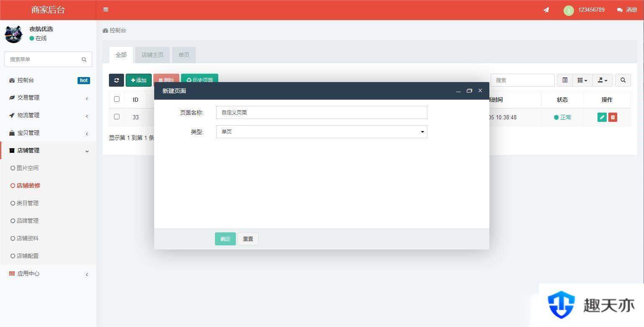Toggle the select-all header checkbox
This screenshot has height=327, width=644.
click(x=116, y=99)
